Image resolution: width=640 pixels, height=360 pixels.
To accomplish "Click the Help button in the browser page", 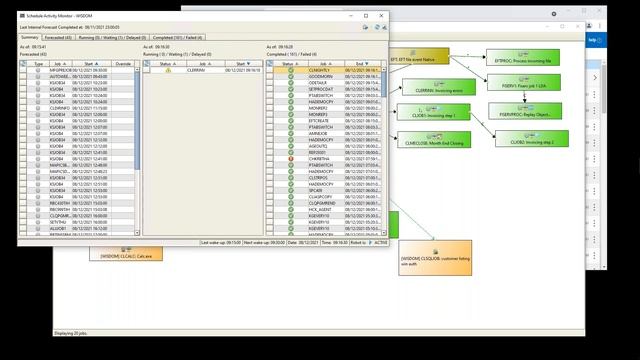I will [x=595, y=40].
